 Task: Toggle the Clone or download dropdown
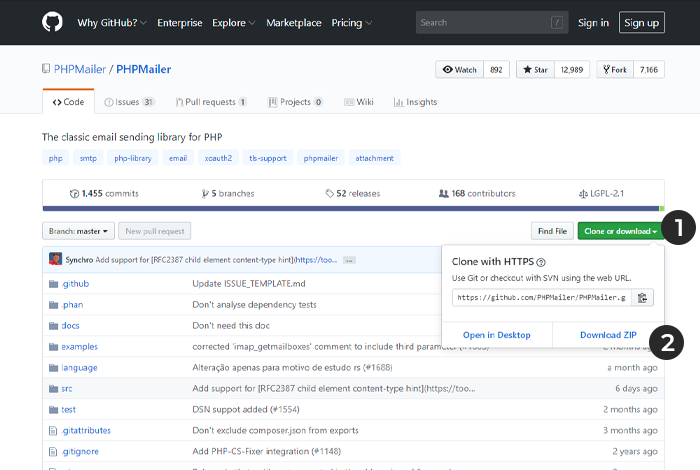(x=621, y=231)
